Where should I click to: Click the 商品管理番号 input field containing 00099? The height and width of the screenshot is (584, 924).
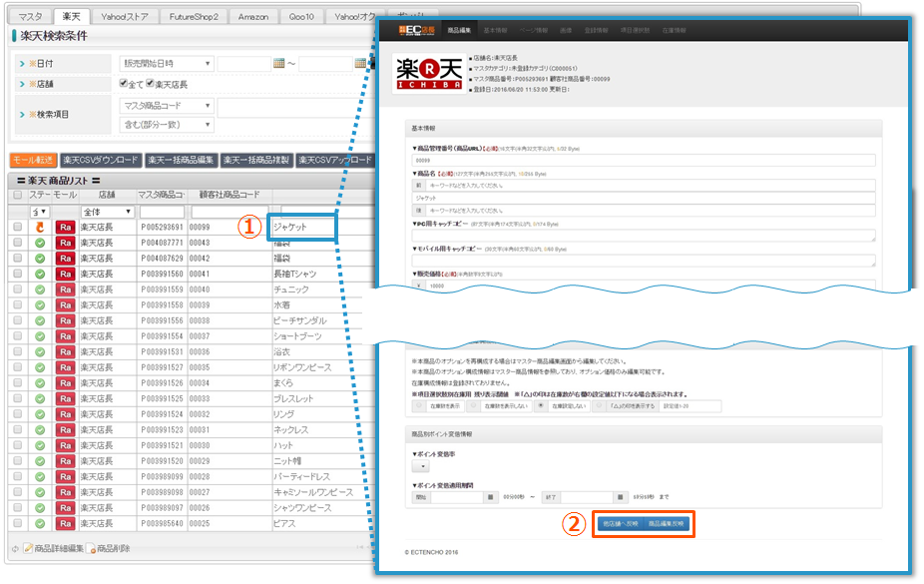tap(644, 161)
